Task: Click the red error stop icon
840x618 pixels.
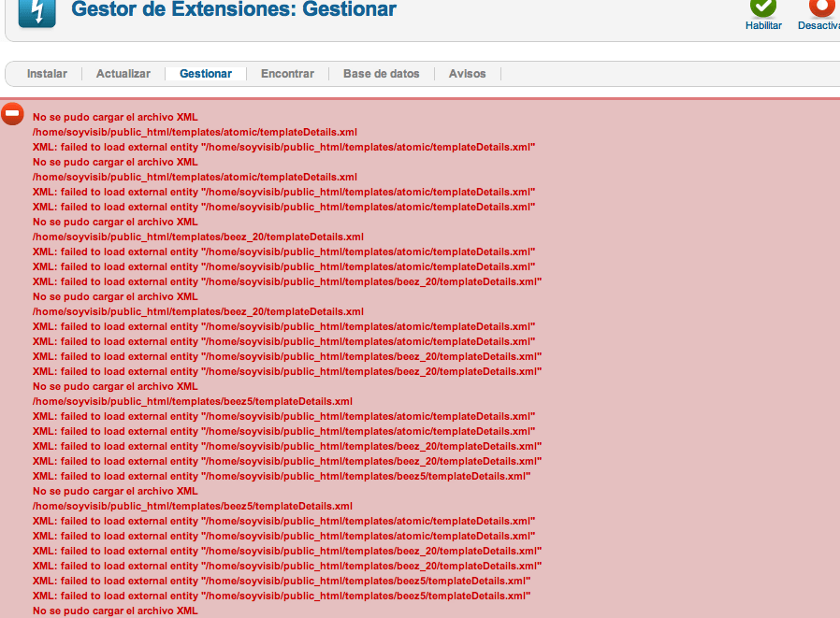Action: [x=12, y=113]
